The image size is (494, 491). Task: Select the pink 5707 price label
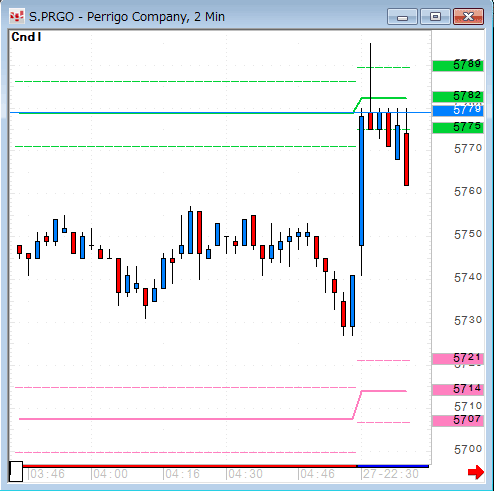458,420
